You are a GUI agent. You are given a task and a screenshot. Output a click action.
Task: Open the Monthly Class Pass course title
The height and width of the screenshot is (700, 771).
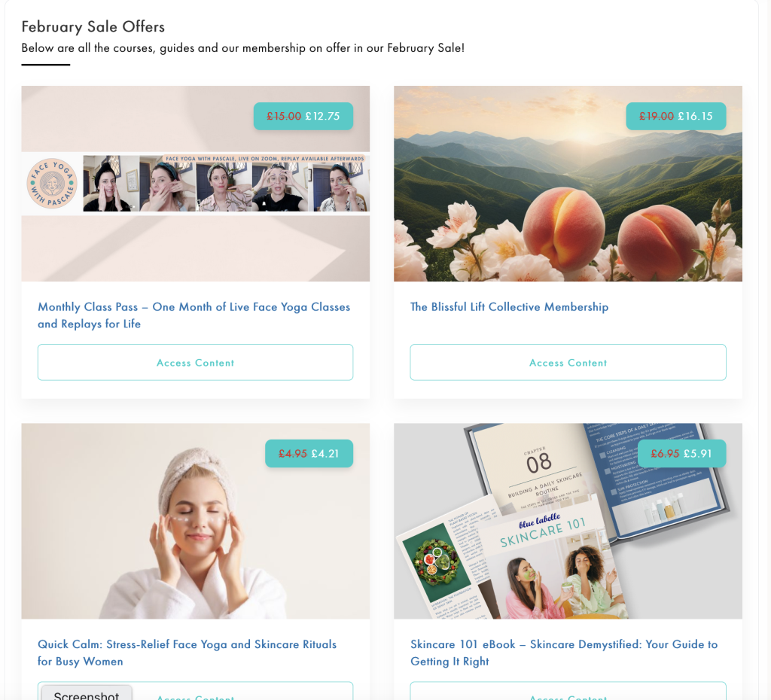194,315
